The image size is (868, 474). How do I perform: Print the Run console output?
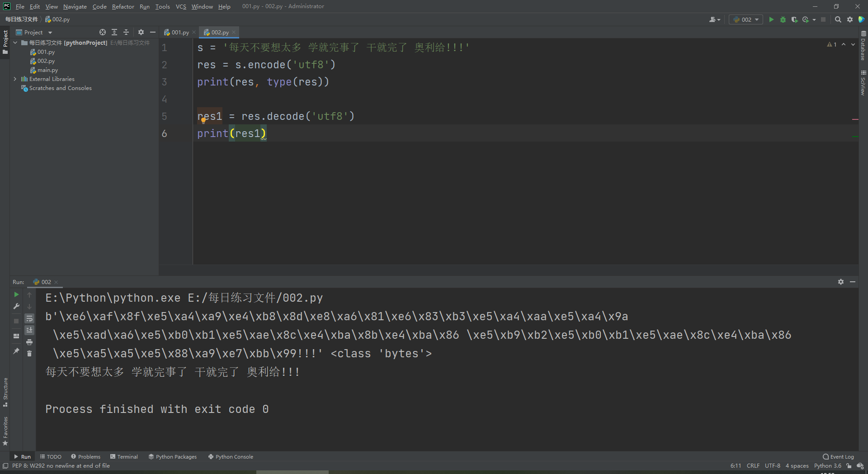[29, 342]
